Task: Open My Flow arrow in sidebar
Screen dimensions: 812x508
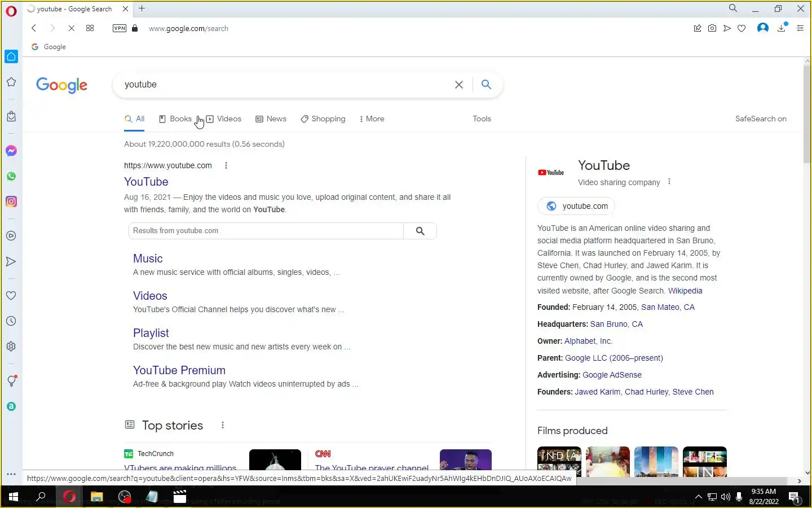Action: [x=11, y=261]
